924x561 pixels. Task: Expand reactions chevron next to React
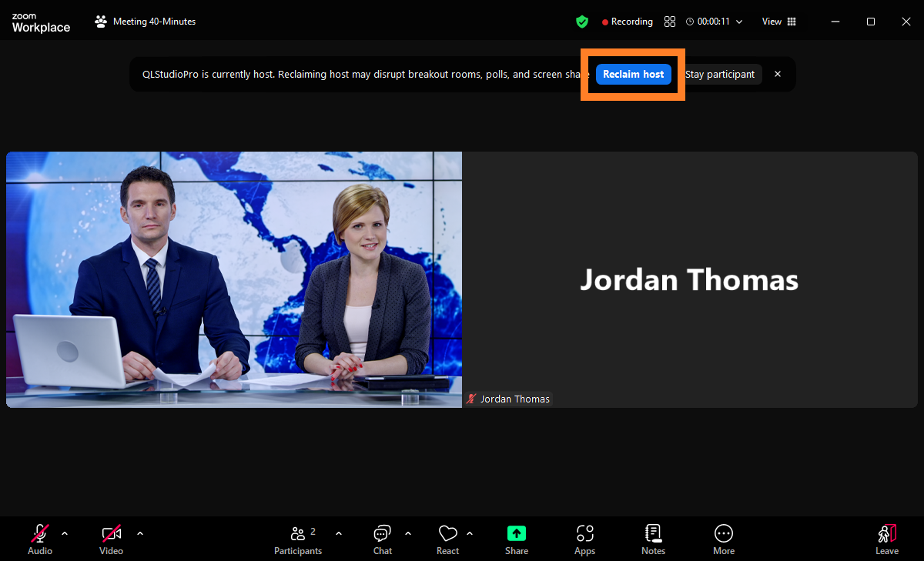[470, 533]
